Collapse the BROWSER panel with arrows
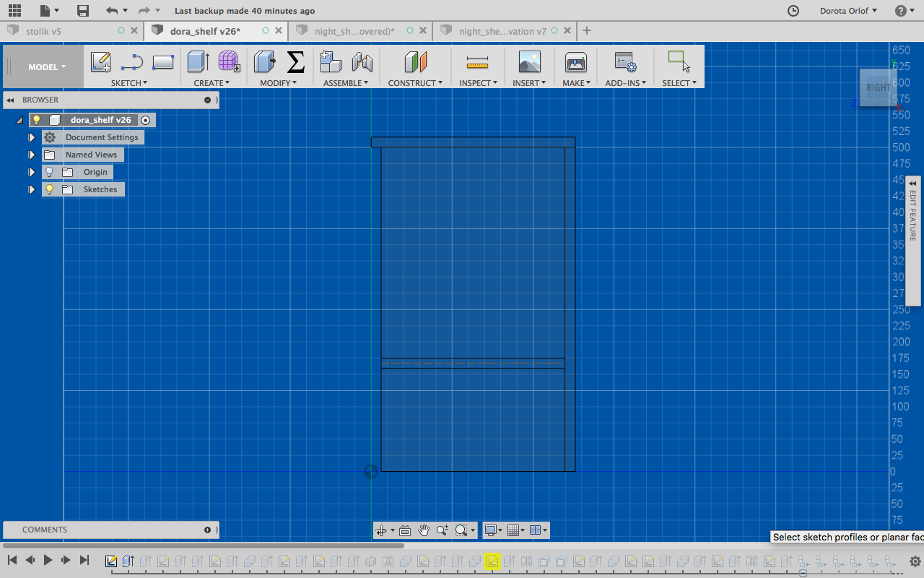The width and height of the screenshot is (924, 578). click(11, 100)
